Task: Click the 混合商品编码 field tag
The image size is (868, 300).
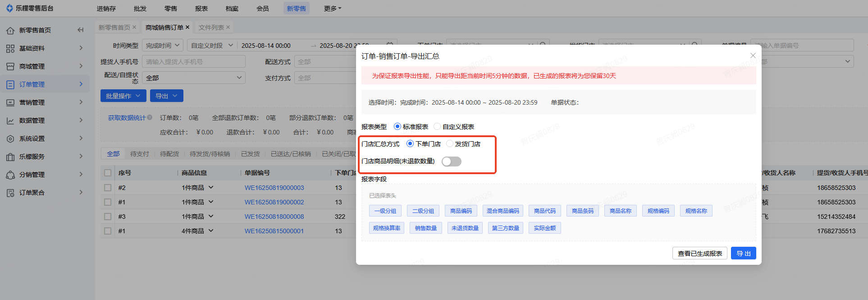Action: pos(503,211)
